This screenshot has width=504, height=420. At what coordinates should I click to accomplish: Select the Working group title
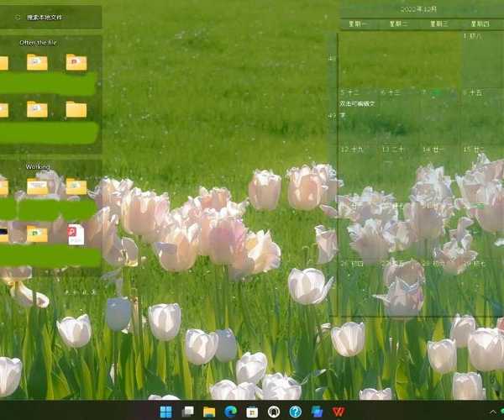pyautogui.click(x=38, y=166)
